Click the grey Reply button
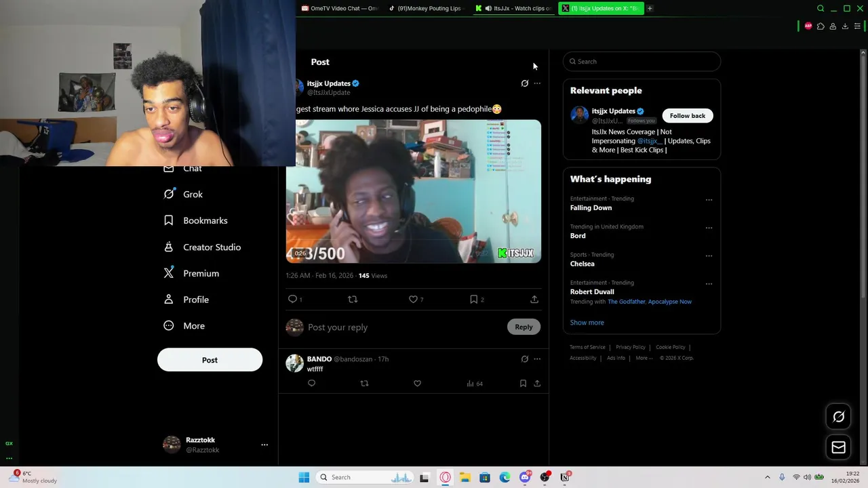This screenshot has width=868, height=488. pos(524,327)
